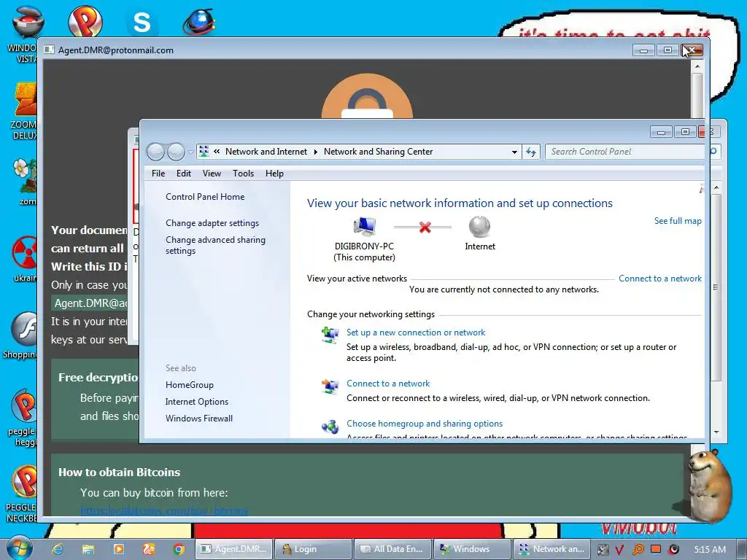
Task: Launch Internet Explorer from taskbar
Action: (x=58, y=549)
